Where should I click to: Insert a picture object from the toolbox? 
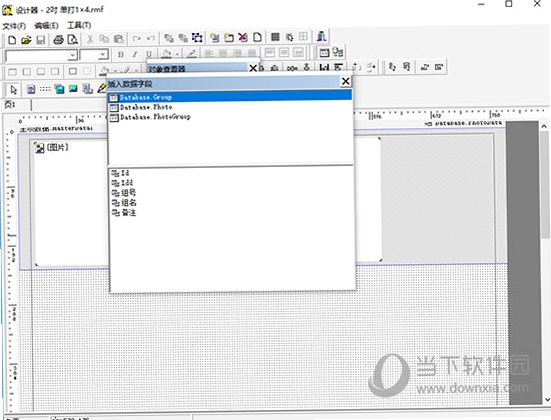tap(73, 89)
